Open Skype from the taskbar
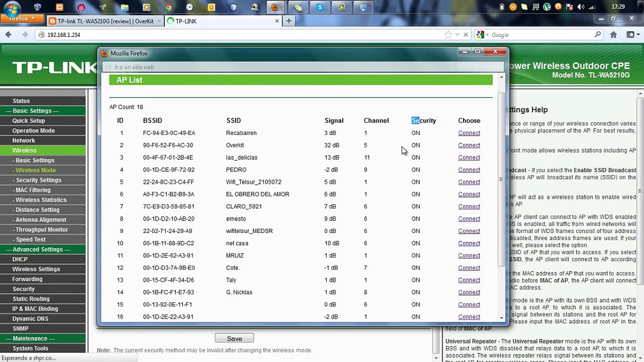This screenshot has width=644, height=362. pos(320,7)
